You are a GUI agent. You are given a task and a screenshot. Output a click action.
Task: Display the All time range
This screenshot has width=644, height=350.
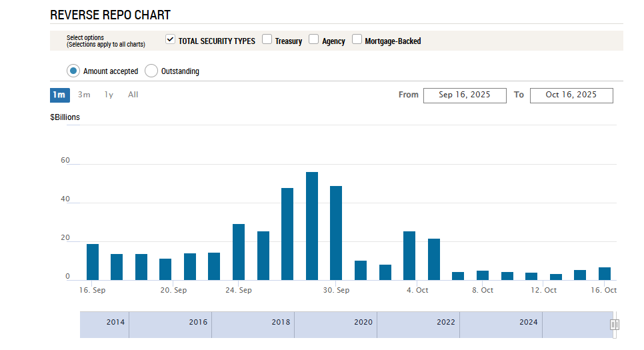coord(133,95)
